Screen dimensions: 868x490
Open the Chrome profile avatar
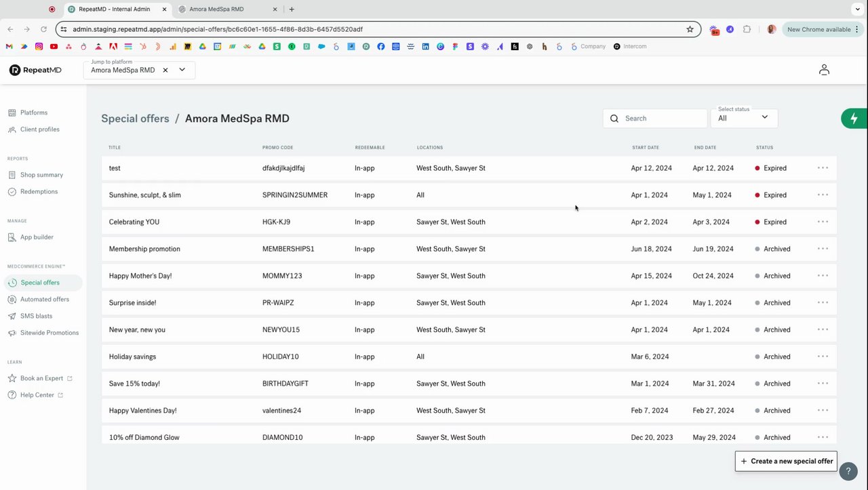click(x=771, y=29)
